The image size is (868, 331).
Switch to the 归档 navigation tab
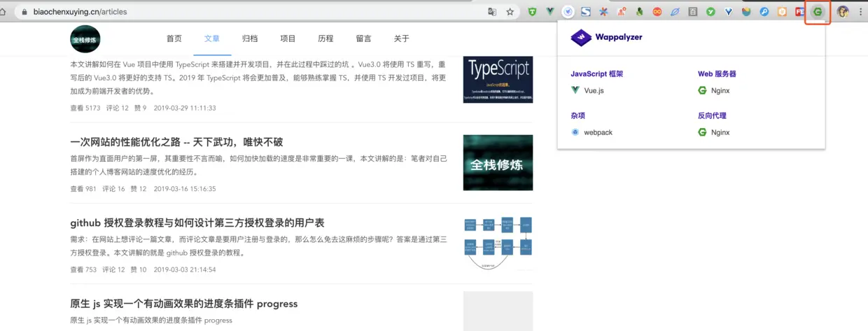250,38
